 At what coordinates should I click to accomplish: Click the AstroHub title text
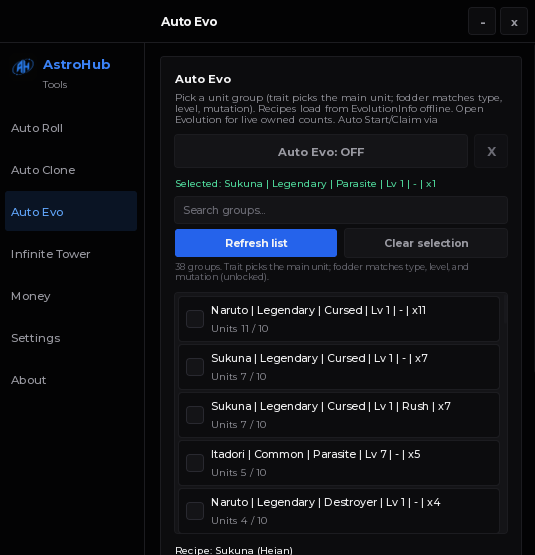76,64
